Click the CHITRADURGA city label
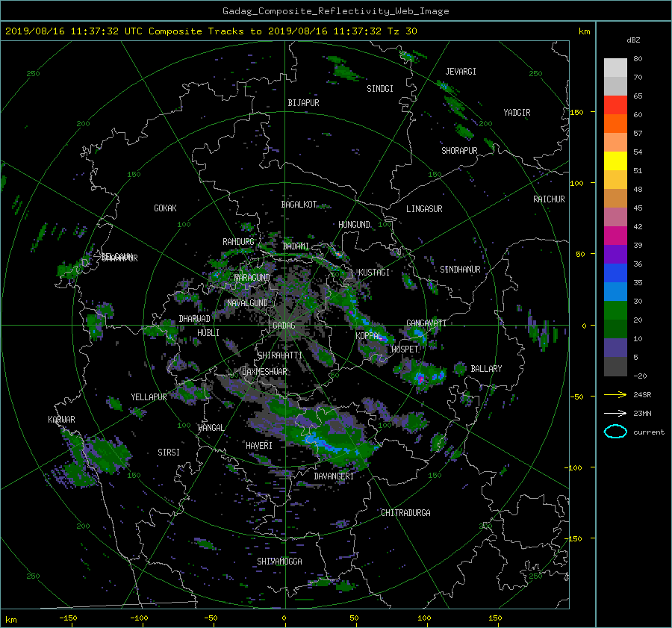 point(406,513)
